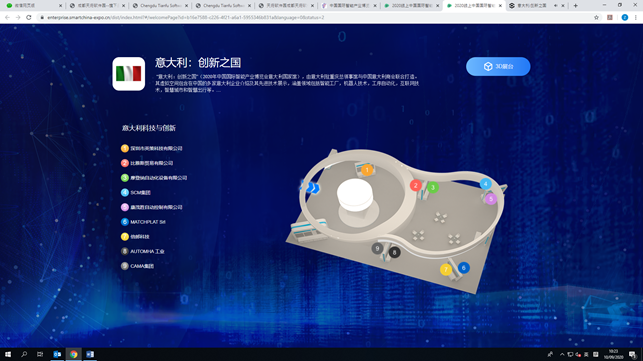Select black marker 8 on the booth map
The width and height of the screenshot is (643, 361).
[394, 252]
